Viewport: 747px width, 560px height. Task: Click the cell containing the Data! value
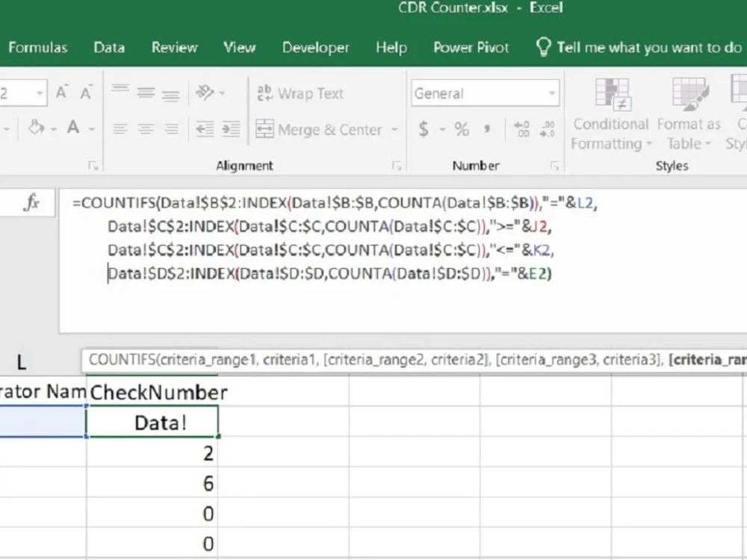click(153, 421)
